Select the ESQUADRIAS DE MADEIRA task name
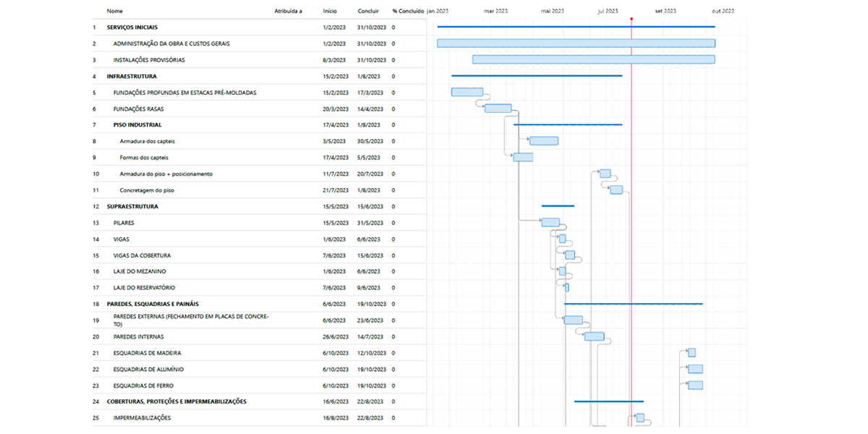 (x=147, y=353)
